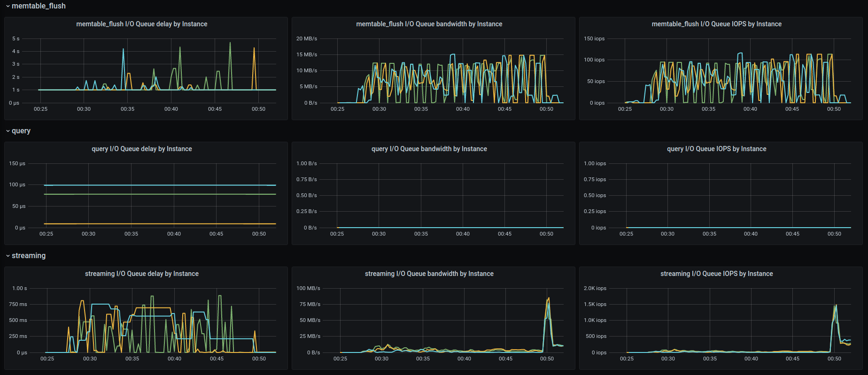Click the "0.25 B/s" axis label

307,211
